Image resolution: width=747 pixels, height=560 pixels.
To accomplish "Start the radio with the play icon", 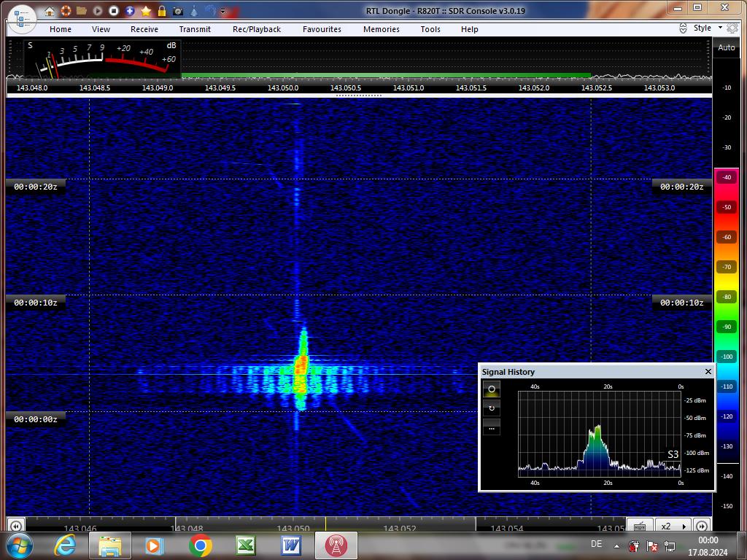I will [x=98, y=11].
